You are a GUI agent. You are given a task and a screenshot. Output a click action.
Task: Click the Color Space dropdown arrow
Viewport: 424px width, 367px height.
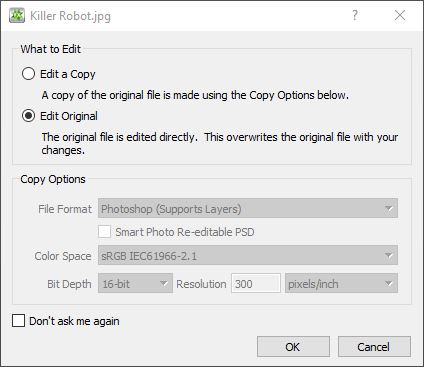tap(389, 256)
